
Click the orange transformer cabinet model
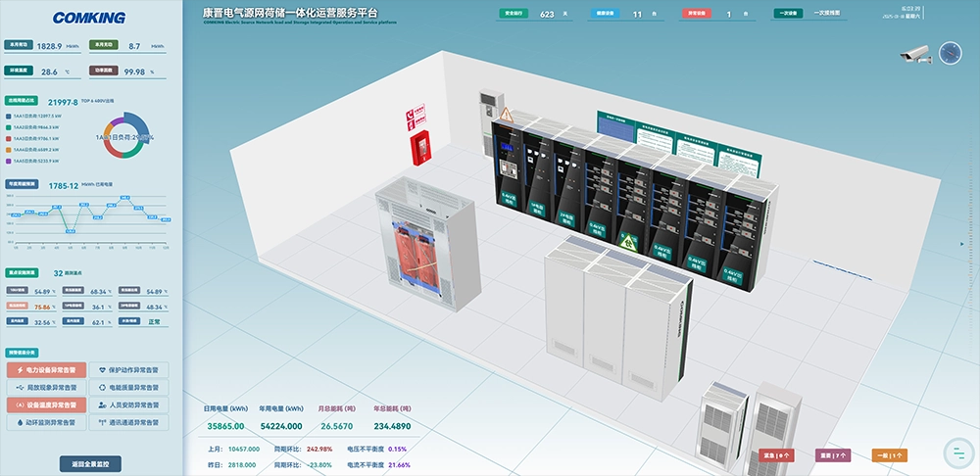coord(427,244)
